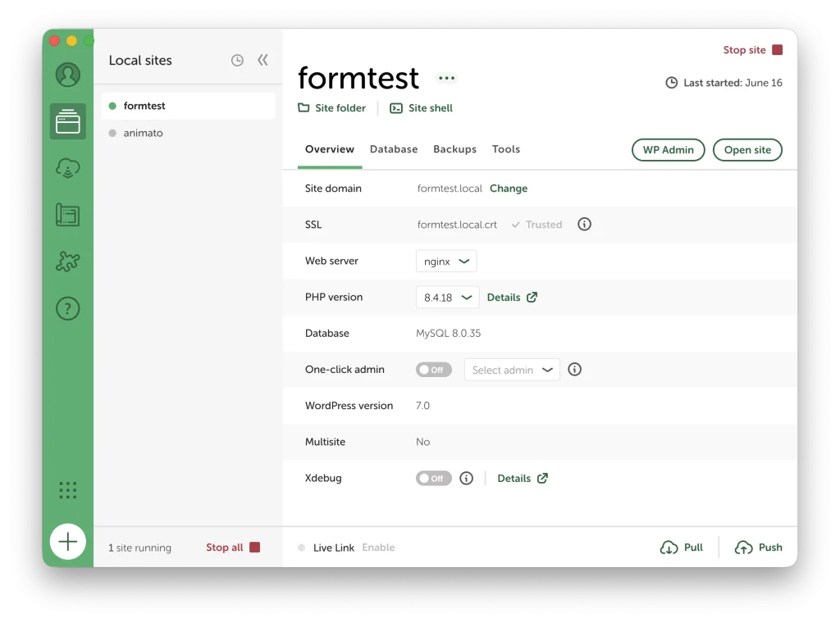
Task: Open the app grid dots icon
Action: [68, 489]
